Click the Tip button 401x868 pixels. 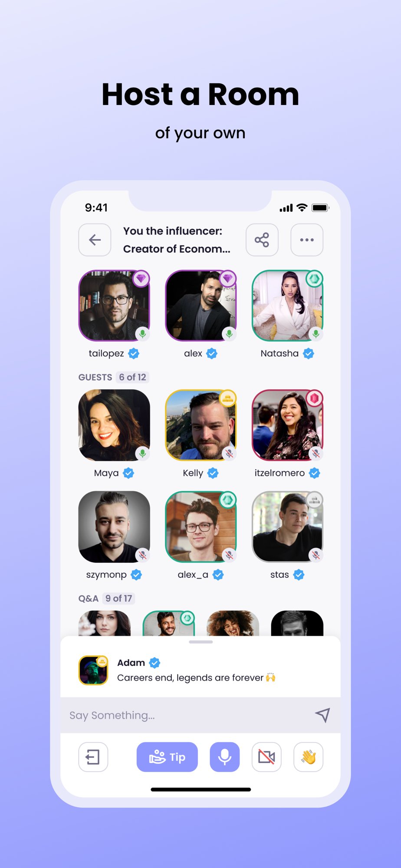click(167, 757)
